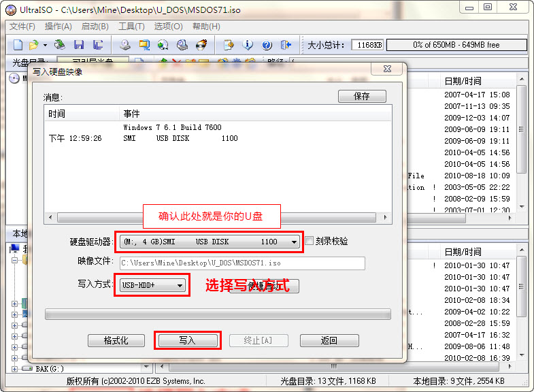The height and width of the screenshot is (392, 534).
Task: Click the Save As toolbar icon
Action: tap(98, 45)
